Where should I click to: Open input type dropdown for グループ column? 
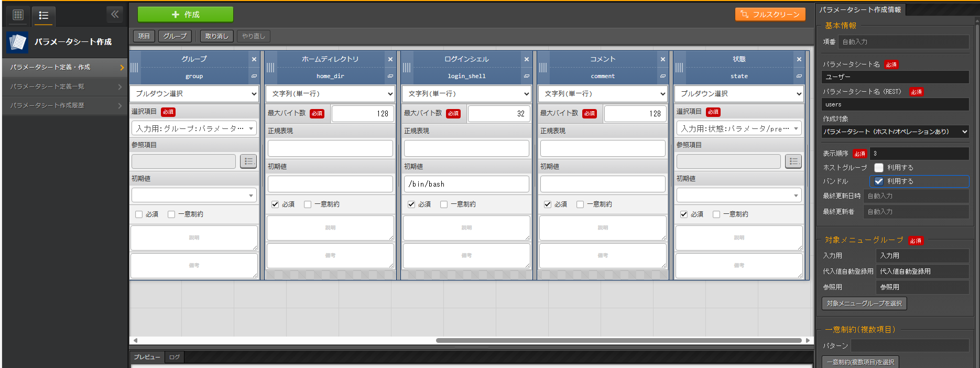[194, 94]
